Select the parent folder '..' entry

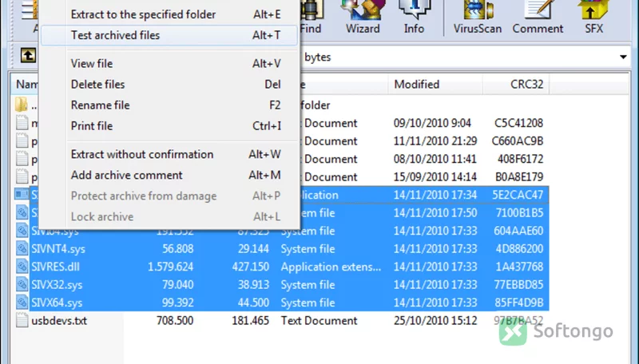tap(26, 105)
